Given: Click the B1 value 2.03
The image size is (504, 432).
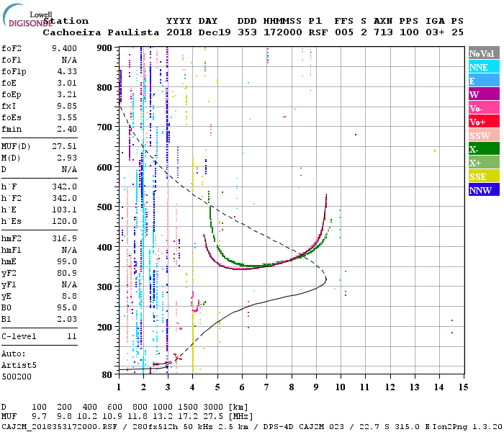Looking at the screenshot, I should coord(67,320).
